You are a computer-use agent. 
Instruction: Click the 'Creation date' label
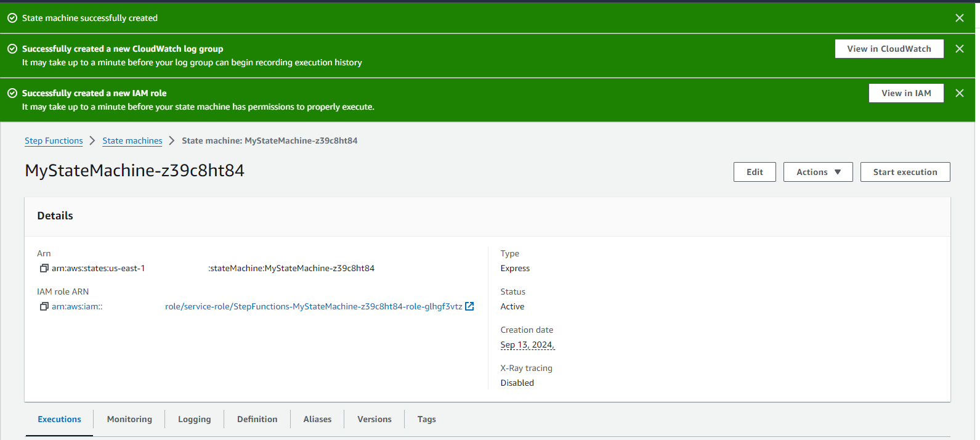point(527,330)
